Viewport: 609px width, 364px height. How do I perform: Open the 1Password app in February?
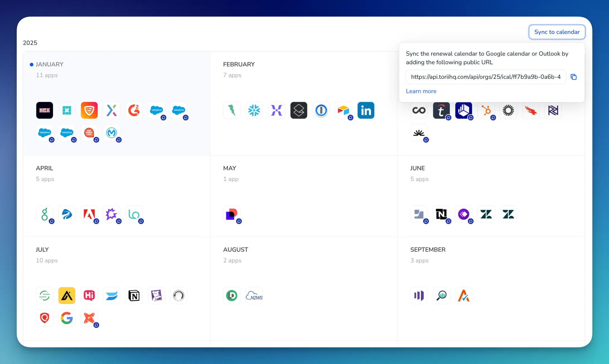click(321, 110)
